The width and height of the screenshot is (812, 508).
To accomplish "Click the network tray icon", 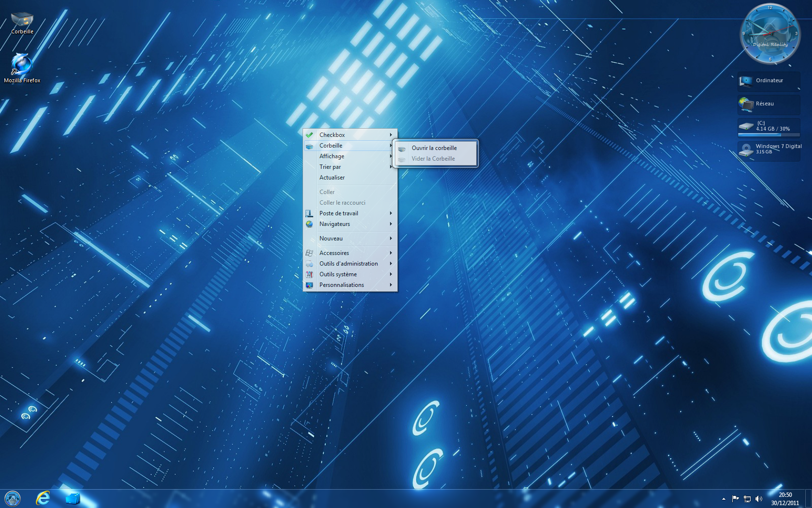I will click(x=747, y=499).
